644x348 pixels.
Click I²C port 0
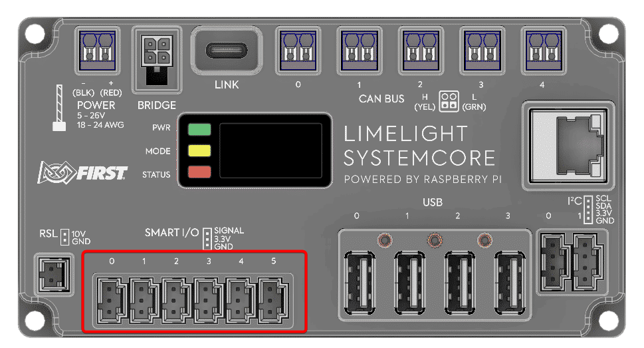(556, 261)
